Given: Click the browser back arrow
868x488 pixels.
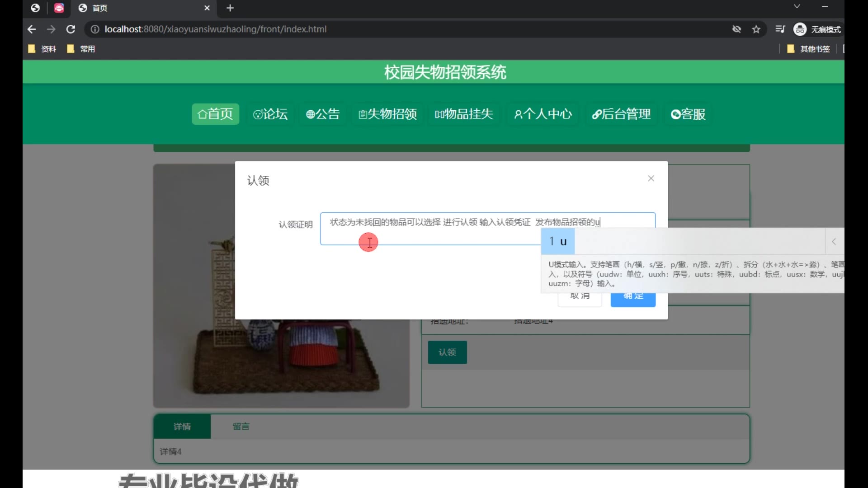Looking at the screenshot, I should [x=32, y=29].
